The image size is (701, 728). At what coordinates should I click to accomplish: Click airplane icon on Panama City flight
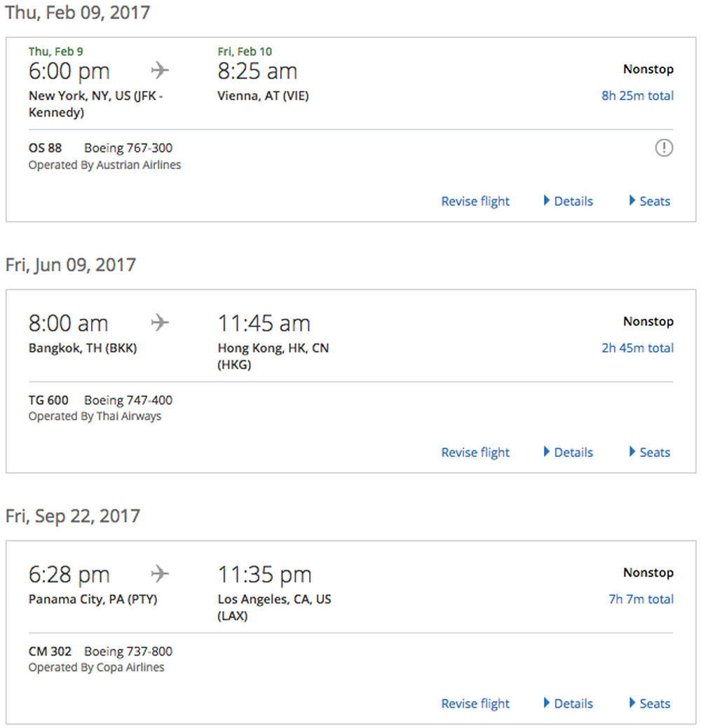pos(160,574)
